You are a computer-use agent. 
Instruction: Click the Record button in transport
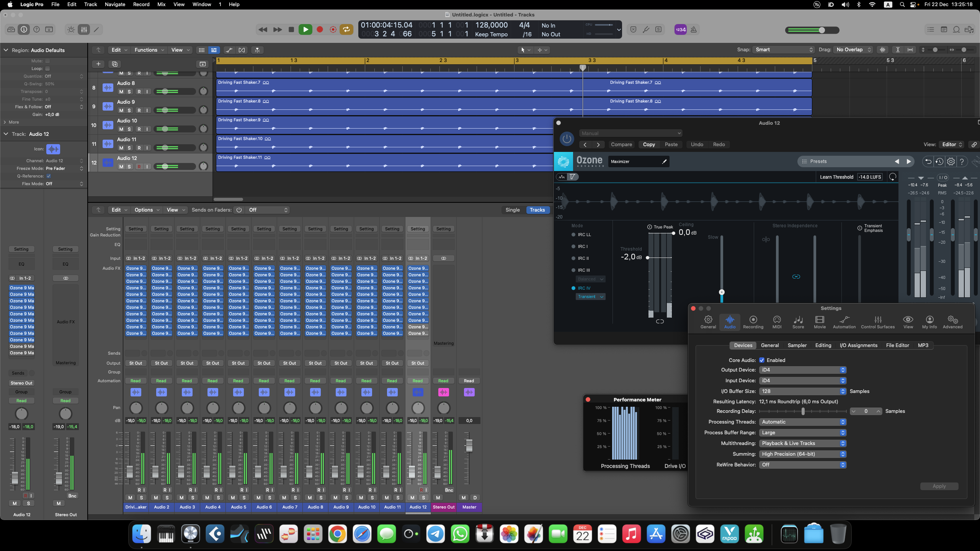point(320,29)
